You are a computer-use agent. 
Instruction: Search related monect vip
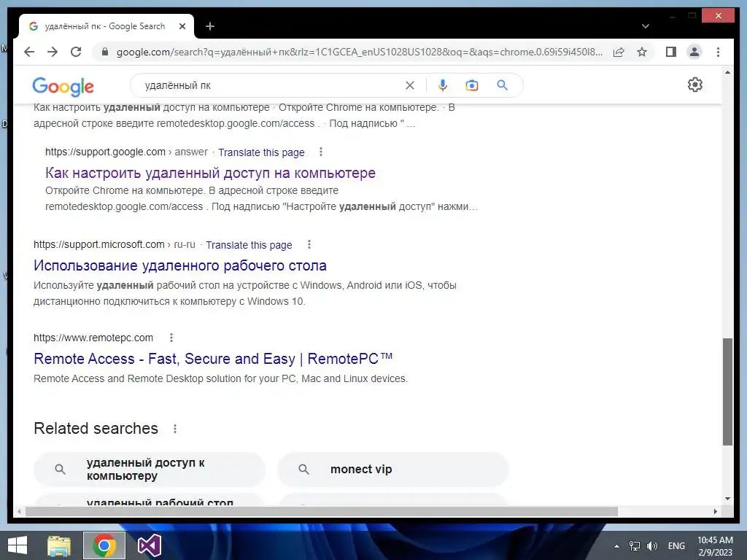tap(393, 469)
